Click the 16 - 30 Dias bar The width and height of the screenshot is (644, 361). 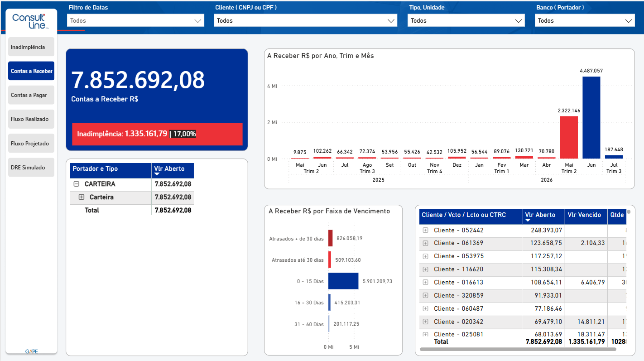tap(330, 302)
